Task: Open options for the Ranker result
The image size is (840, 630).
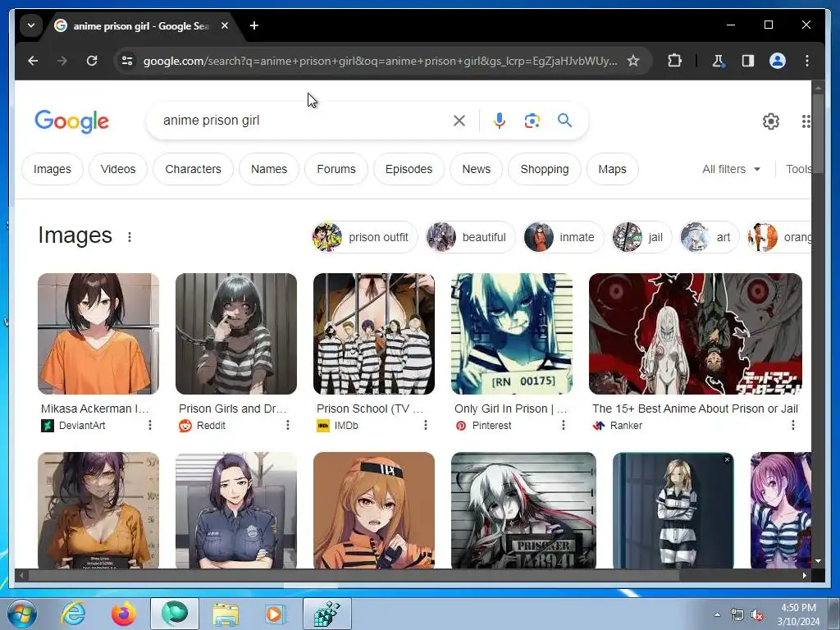Action: pyautogui.click(x=793, y=426)
